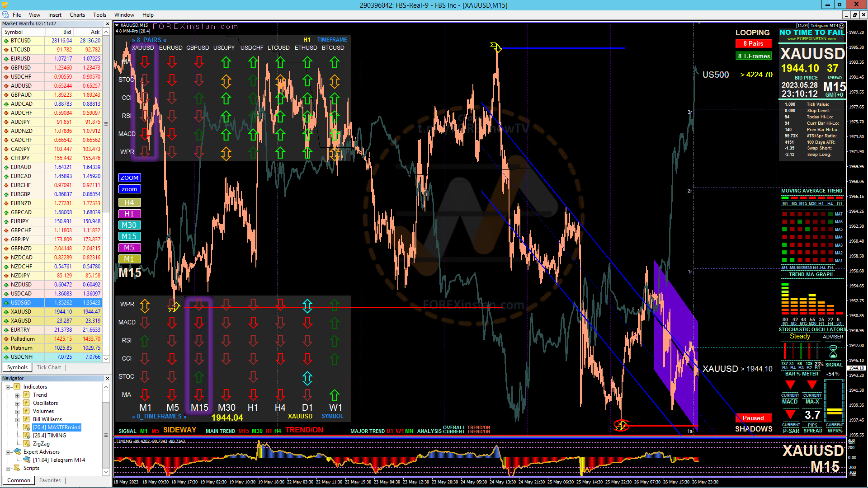This screenshot has height=488, width=868.
Task: Click the Expert Advisors folder icon
Action: tap(17, 452)
